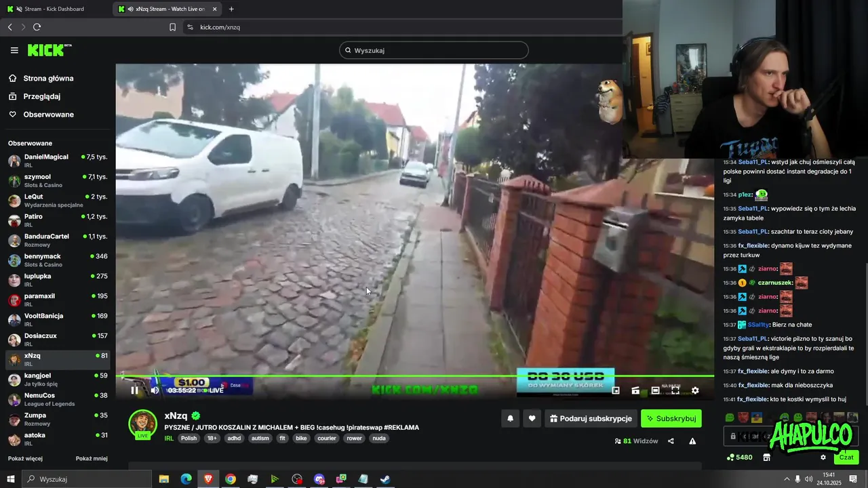Viewport: 868px width, 488px height.
Task: Open NemuCos followed channel
Action: tap(58, 399)
